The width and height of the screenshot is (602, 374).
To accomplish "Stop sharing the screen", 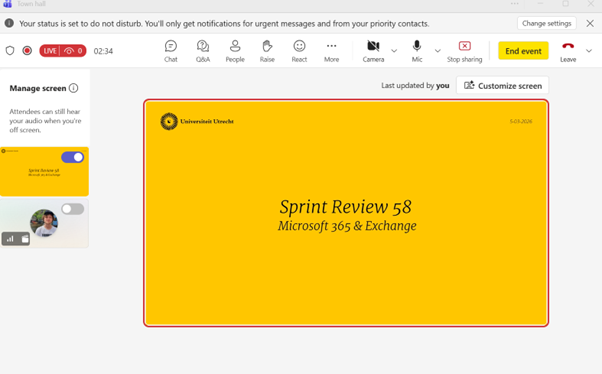I will [x=465, y=51].
